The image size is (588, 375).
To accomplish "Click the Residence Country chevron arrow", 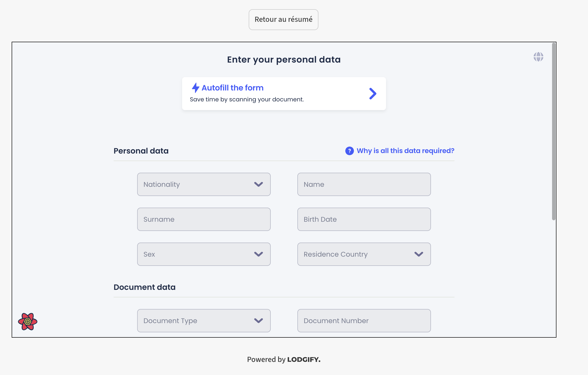I will [x=419, y=254].
